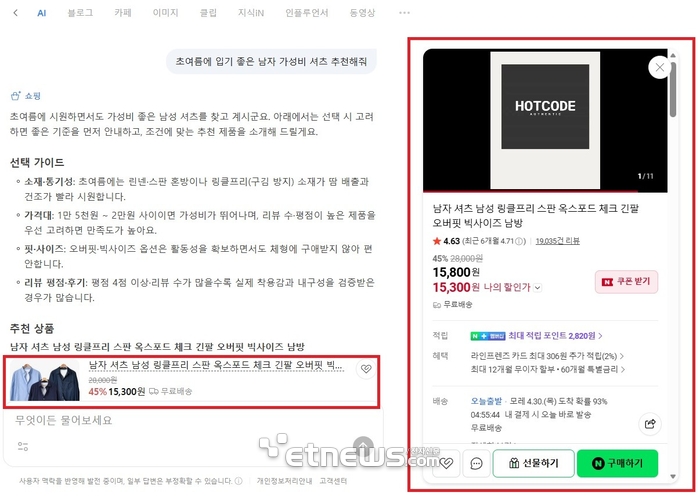Open the 19,035건 리뷰 link
Viewport: 700px width, 496px height.
click(558, 241)
